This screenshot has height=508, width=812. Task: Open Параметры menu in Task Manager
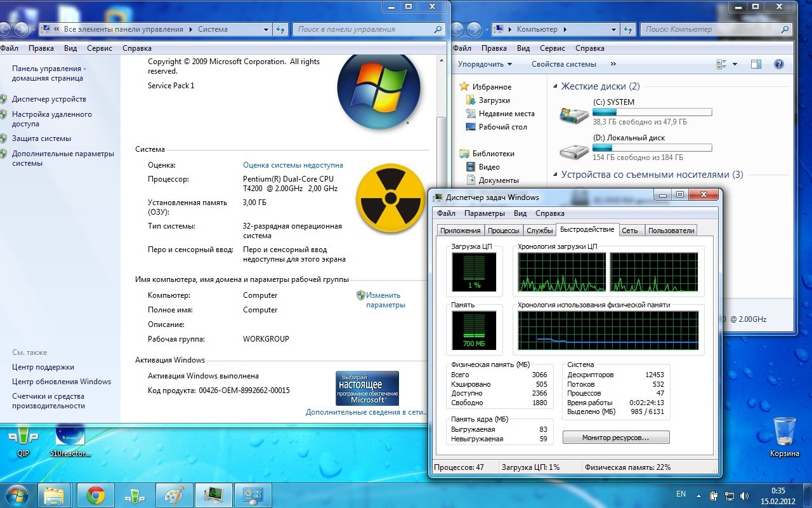tap(485, 213)
